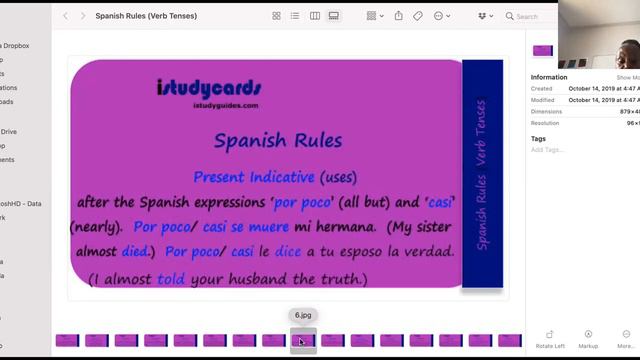Click the Search magnifier icon

point(509,16)
